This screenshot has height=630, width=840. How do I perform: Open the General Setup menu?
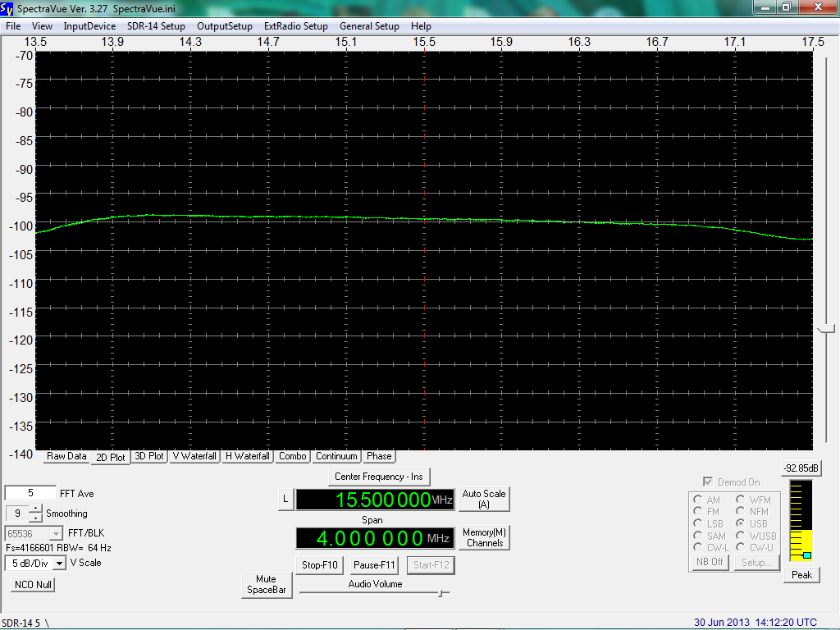point(369,26)
